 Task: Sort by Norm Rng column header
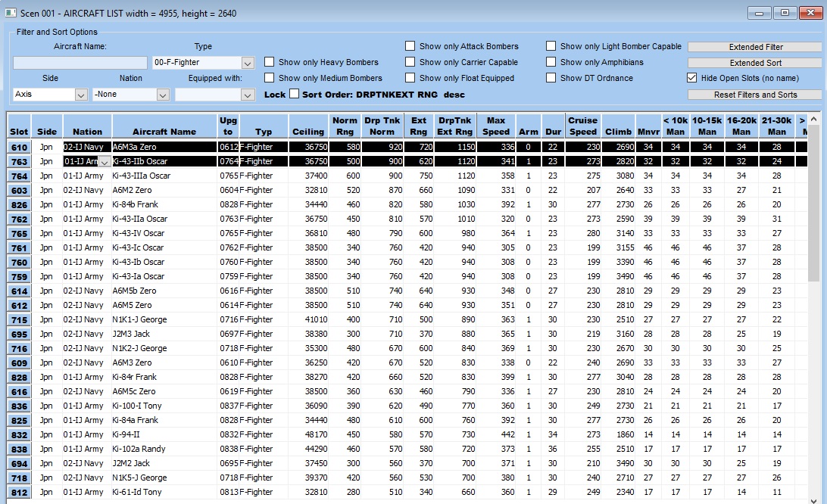[x=345, y=126]
